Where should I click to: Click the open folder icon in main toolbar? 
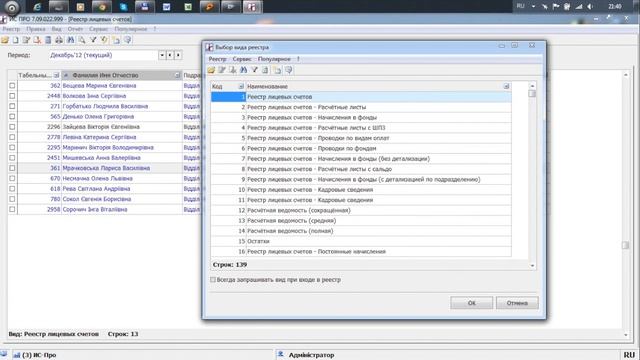coord(5,40)
